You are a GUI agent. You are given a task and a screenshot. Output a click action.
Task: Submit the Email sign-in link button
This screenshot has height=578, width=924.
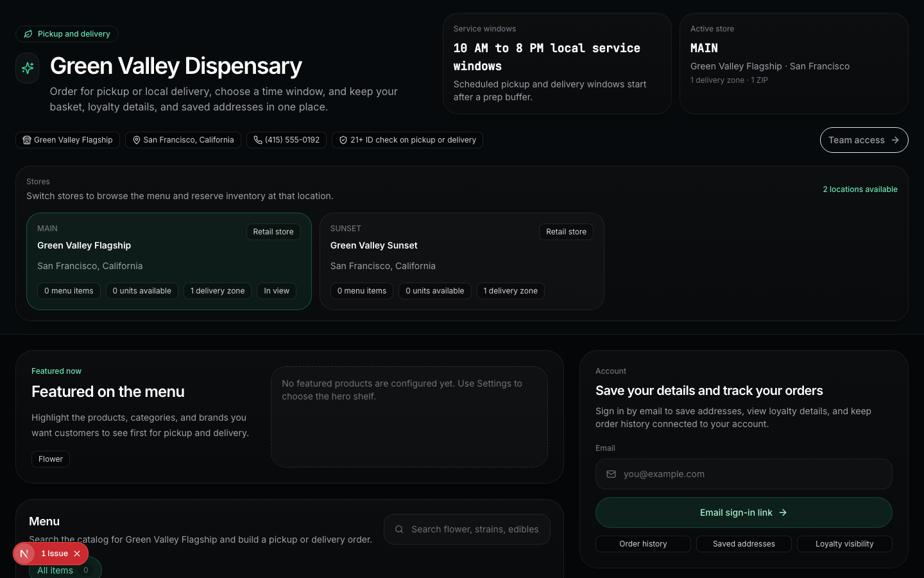pyautogui.click(x=744, y=512)
